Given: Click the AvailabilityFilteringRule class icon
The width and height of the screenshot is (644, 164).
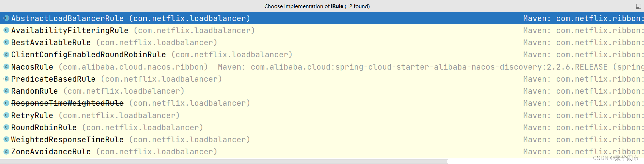Looking at the screenshot, I should tap(6, 30).
